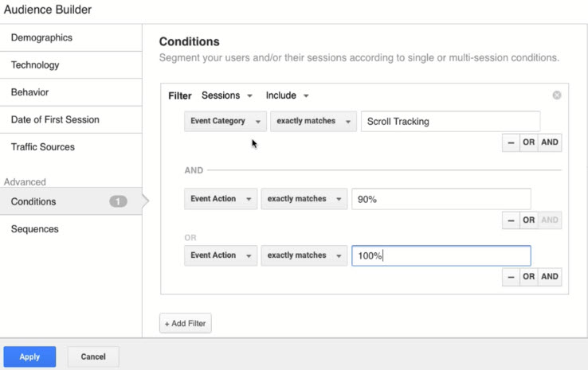The height and width of the screenshot is (370, 588).
Task: Open the Include/Exclude dropdown
Action: click(x=287, y=95)
